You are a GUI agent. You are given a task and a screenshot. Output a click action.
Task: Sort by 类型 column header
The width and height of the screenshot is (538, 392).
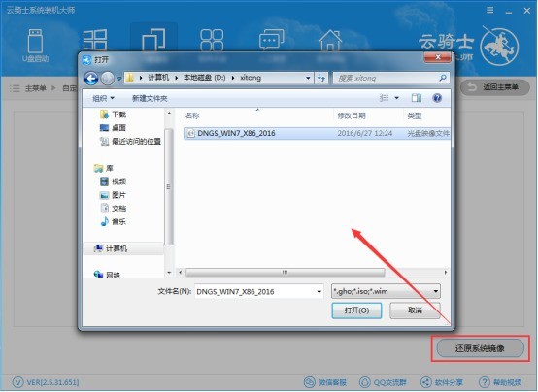415,115
